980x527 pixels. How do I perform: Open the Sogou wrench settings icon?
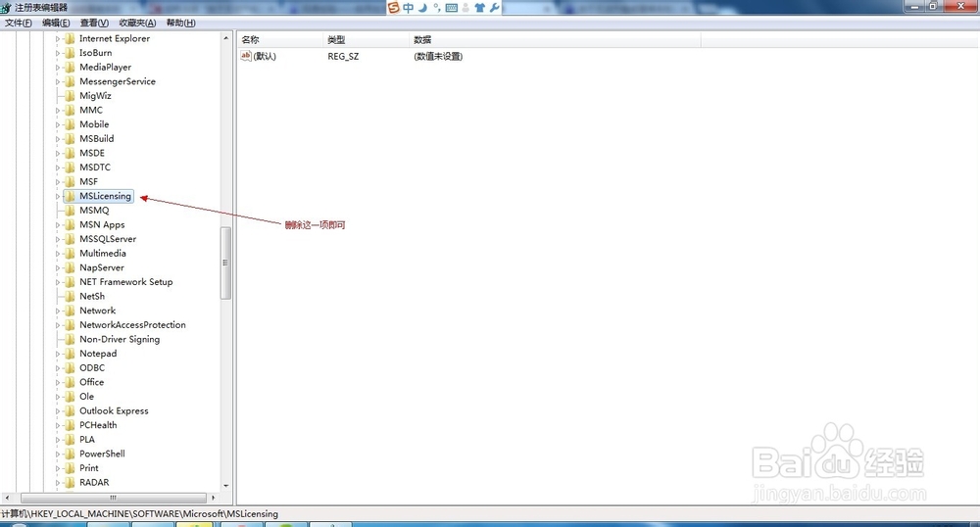[494, 8]
